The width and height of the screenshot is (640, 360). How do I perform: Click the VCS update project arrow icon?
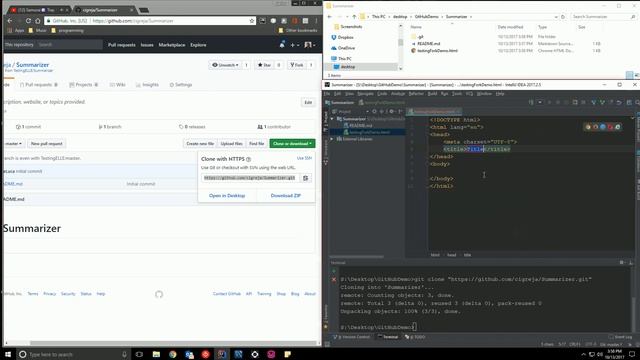[593, 102]
